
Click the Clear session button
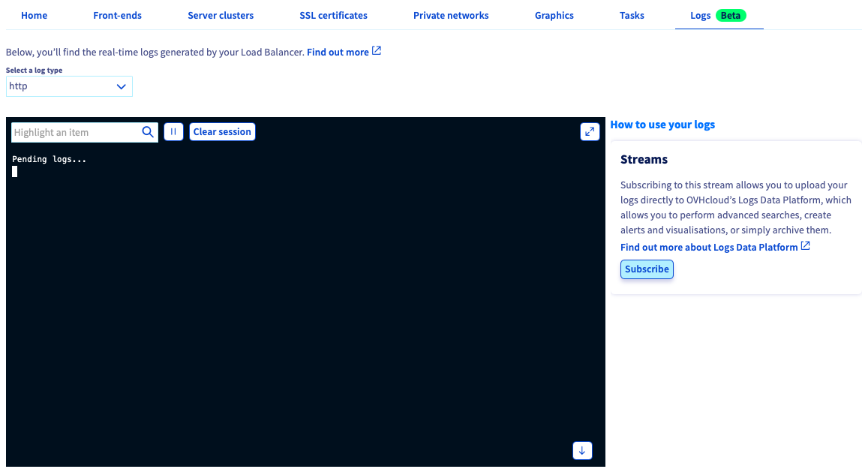(222, 132)
